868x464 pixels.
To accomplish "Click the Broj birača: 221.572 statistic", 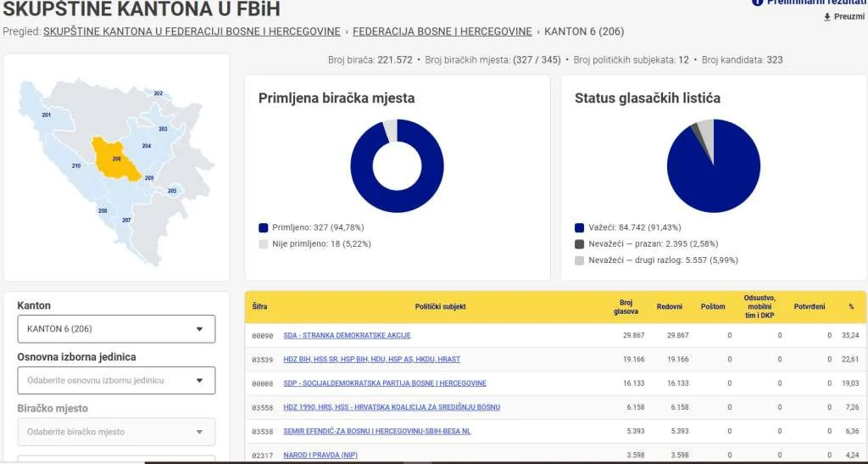I will 370,59.
